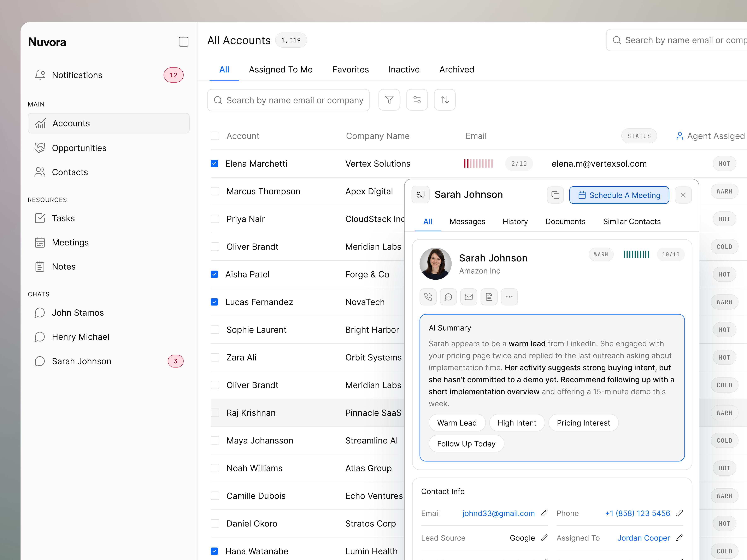Click Schedule A Meeting button
This screenshot has width=747, height=560.
tap(619, 195)
